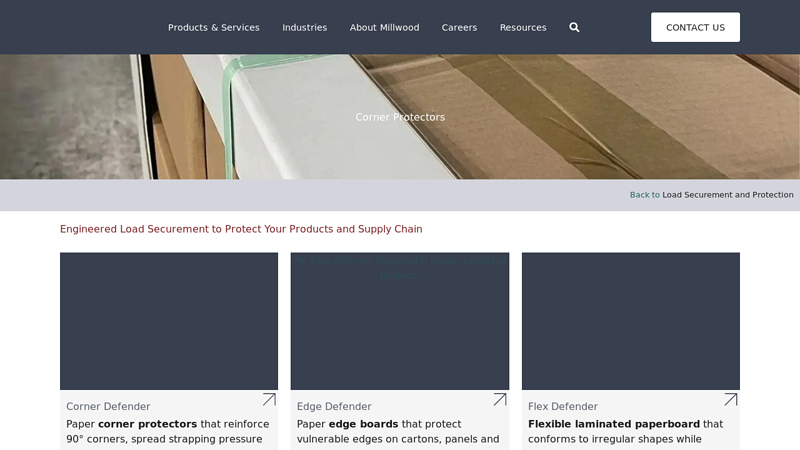Image resolution: width=800 pixels, height=450 pixels.
Task: Click the bold "Flexible laminated paperboard" text
Action: click(x=614, y=424)
